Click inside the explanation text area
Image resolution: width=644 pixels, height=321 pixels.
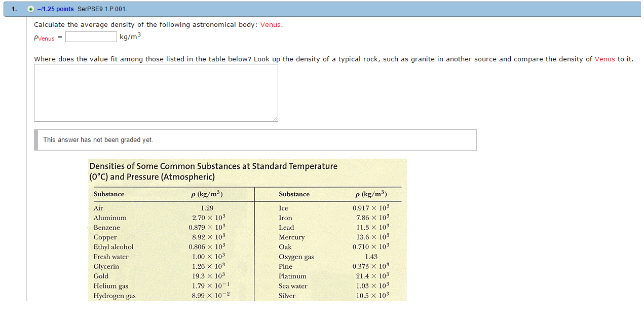point(155,92)
